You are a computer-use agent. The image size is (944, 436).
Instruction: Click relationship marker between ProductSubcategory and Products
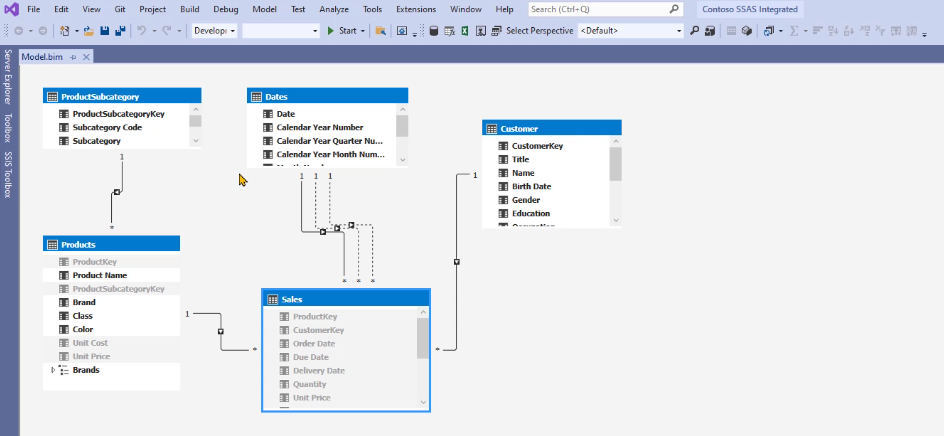(x=117, y=192)
